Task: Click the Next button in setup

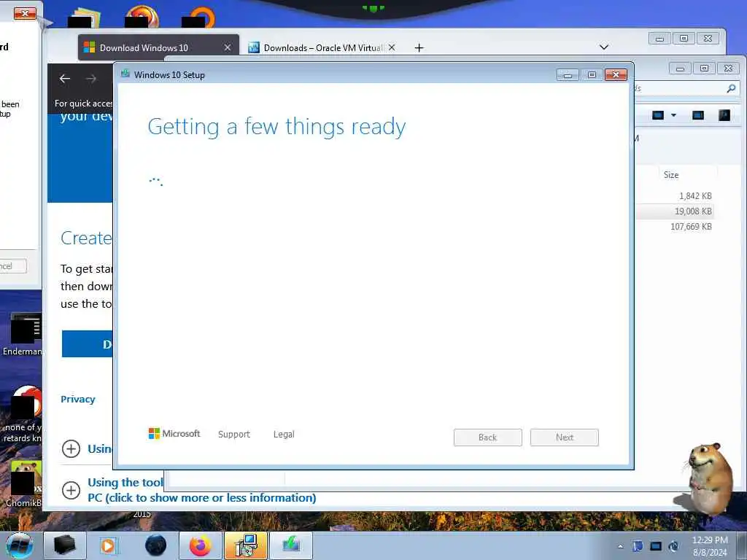Action: (x=565, y=437)
